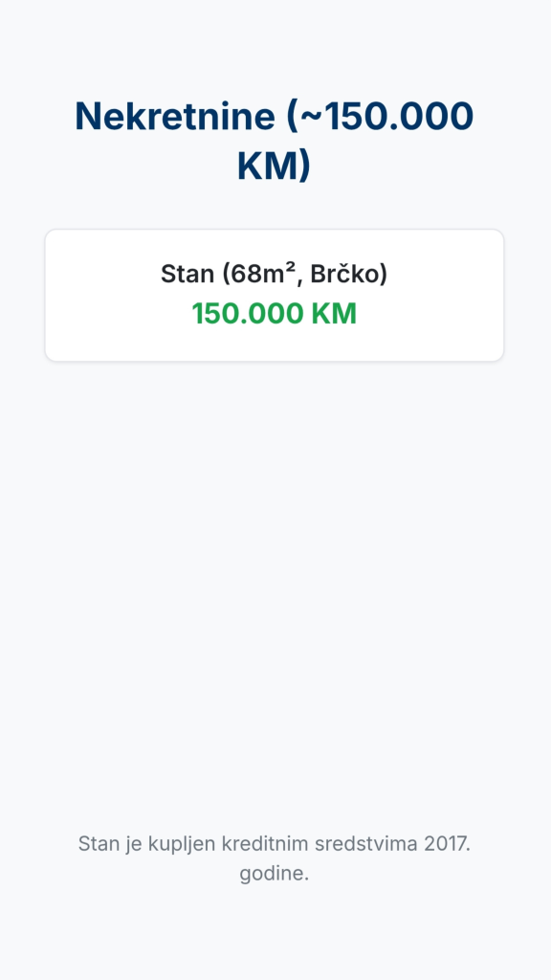The width and height of the screenshot is (551, 980).
Task: Click the word Stan starting the footnote
Action: tap(99, 843)
